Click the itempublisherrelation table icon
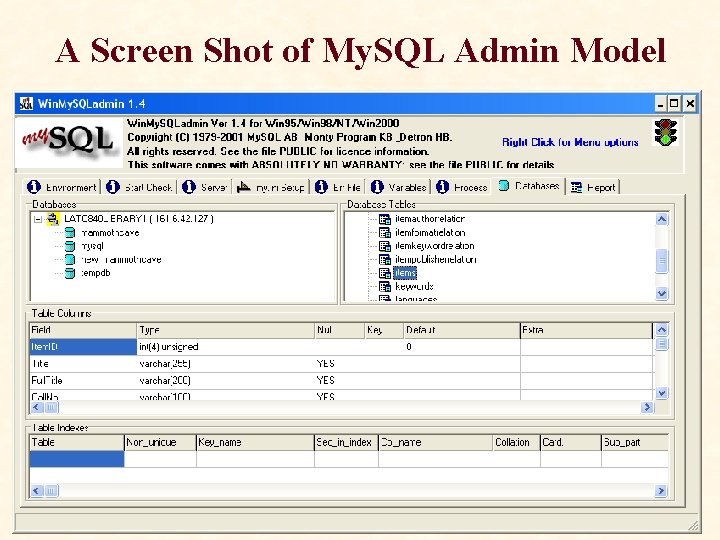Image resolution: width=720 pixels, height=540 pixels. pos(384,259)
